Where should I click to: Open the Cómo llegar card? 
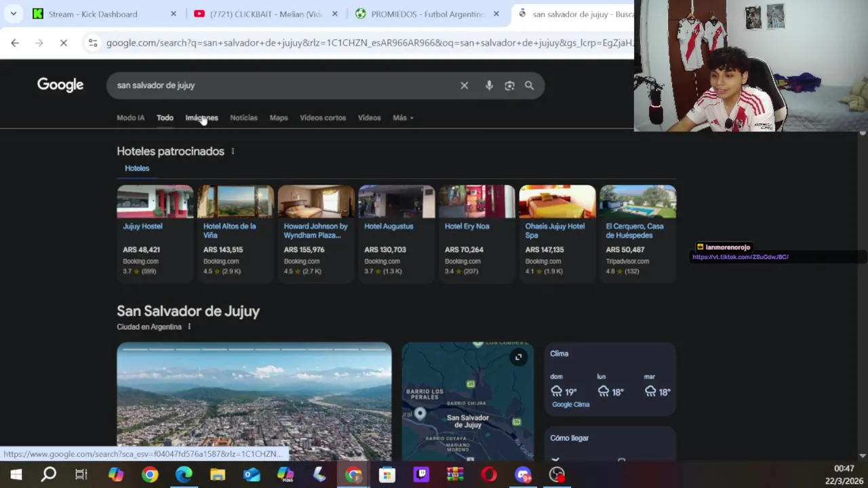pos(610,444)
